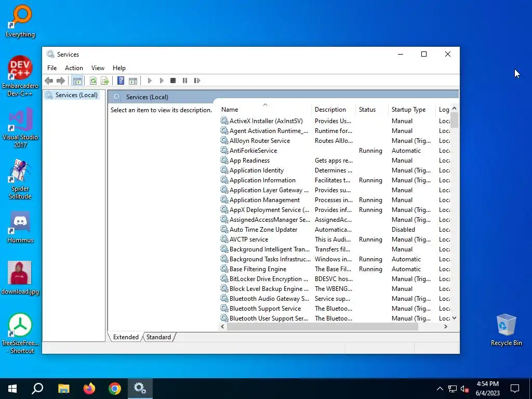Select the TreeSizeFree shortcut on desktop

tap(20, 334)
